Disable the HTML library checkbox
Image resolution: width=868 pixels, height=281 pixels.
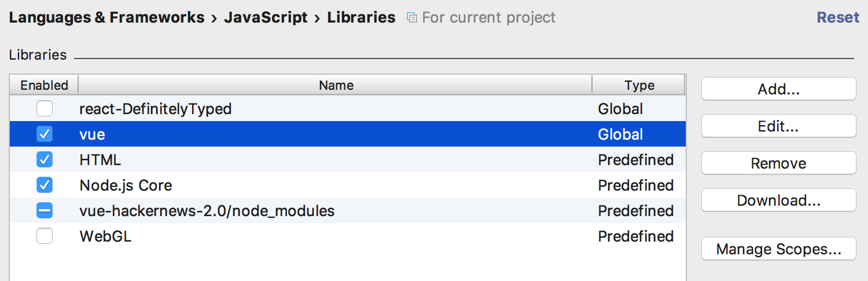[45, 159]
